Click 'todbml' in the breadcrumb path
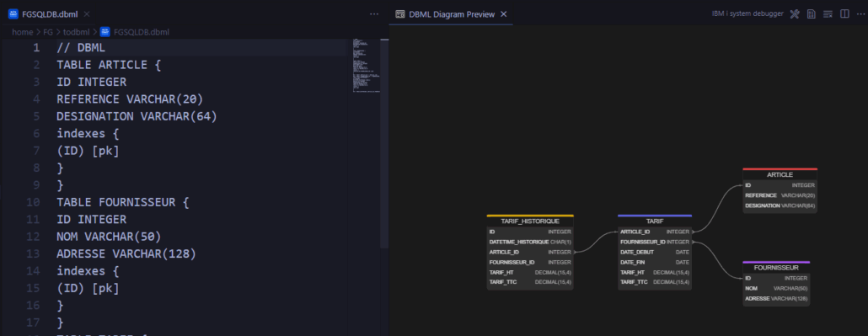868x336 pixels. [77, 32]
